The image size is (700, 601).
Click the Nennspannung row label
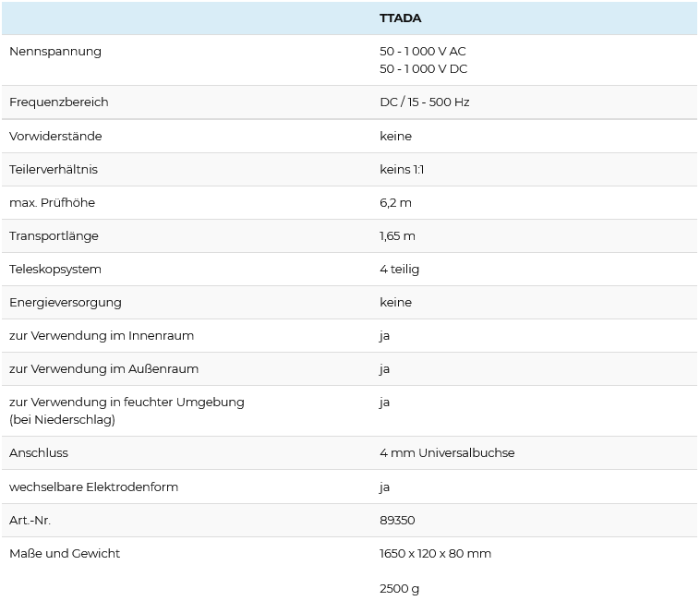pos(55,52)
